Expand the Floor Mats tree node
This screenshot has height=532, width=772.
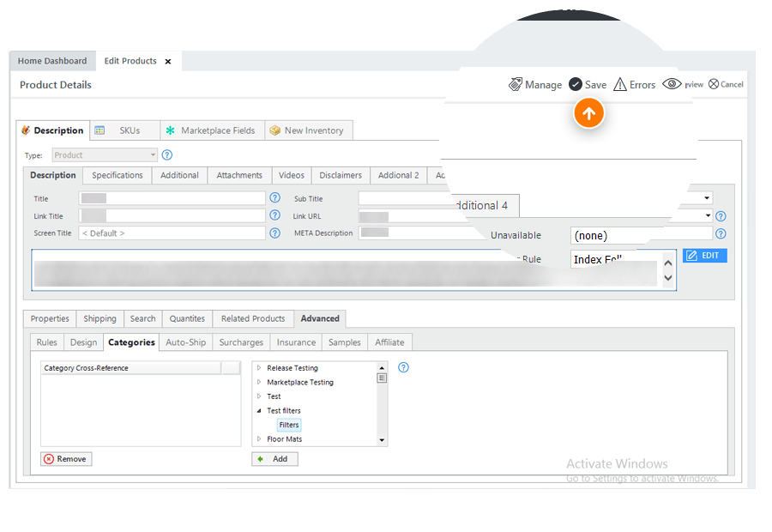pos(259,439)
